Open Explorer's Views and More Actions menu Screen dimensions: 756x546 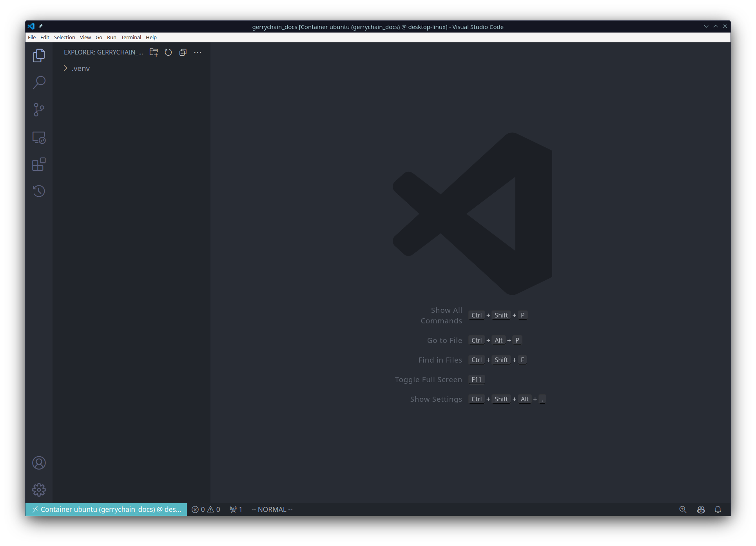(197, 52)
